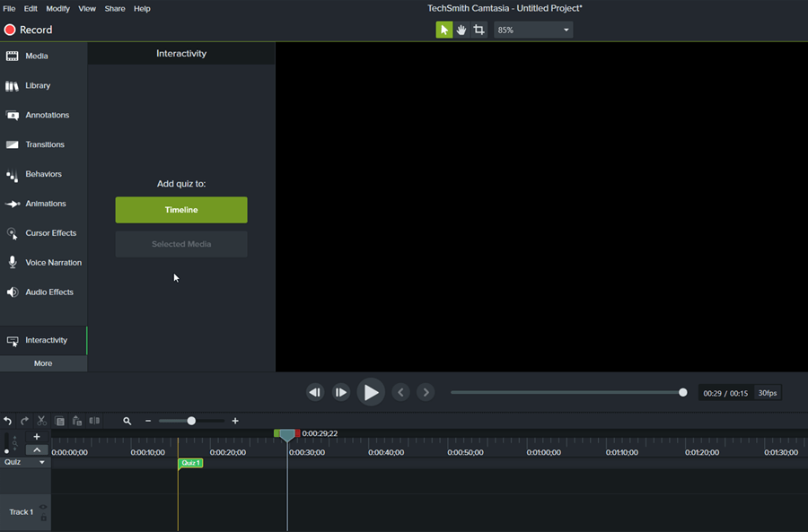Open the Cursor Effects tab
The width and height of the screenshot is (808, 532).
[x=43, y=232]
